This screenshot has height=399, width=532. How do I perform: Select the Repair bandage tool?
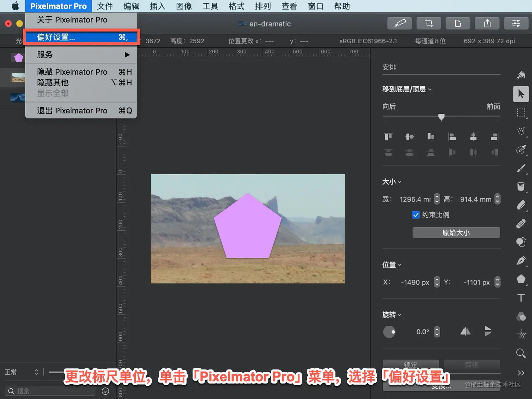521,224
